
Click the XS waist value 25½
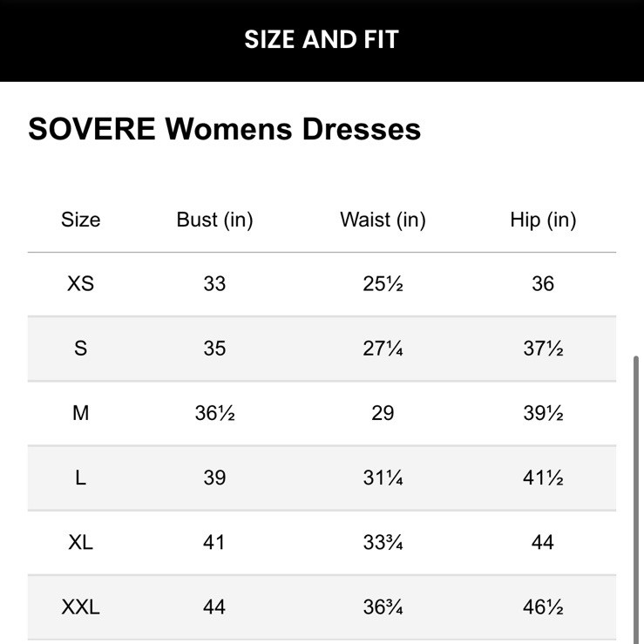click(x=383, y=284)
